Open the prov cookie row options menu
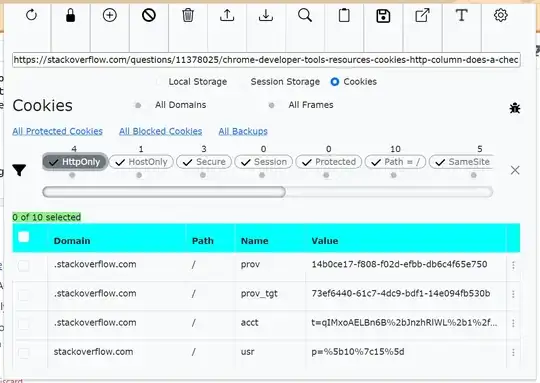Screen dimensions: 540x383 (513, 265)
